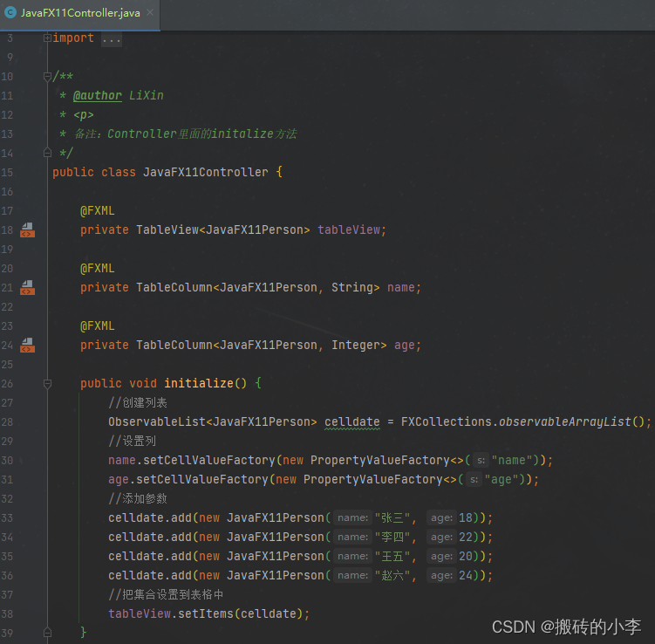This screenshot has height=644, width=655.
Task: Click the underlined celldate variable on line 28
Action: (x=352, y=422)
